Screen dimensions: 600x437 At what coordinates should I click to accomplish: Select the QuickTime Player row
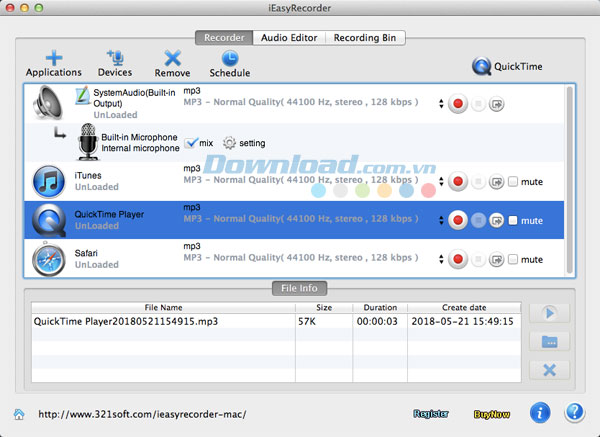294,220
